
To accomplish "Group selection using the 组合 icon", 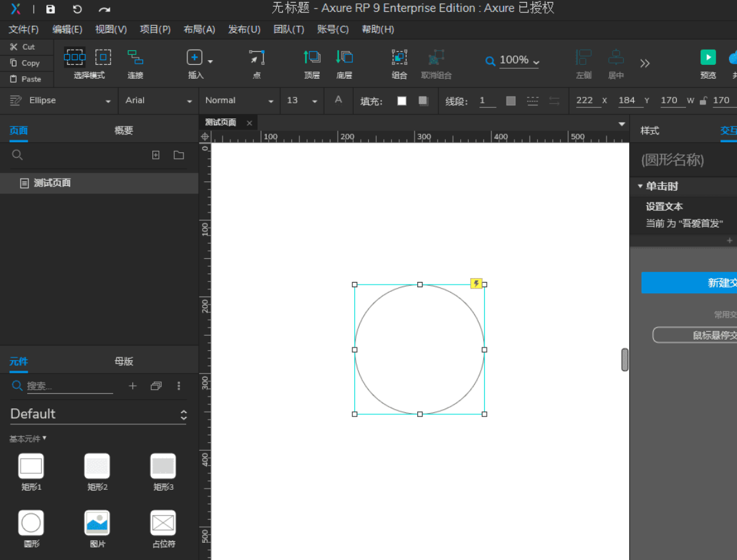I will pos(399,58).
